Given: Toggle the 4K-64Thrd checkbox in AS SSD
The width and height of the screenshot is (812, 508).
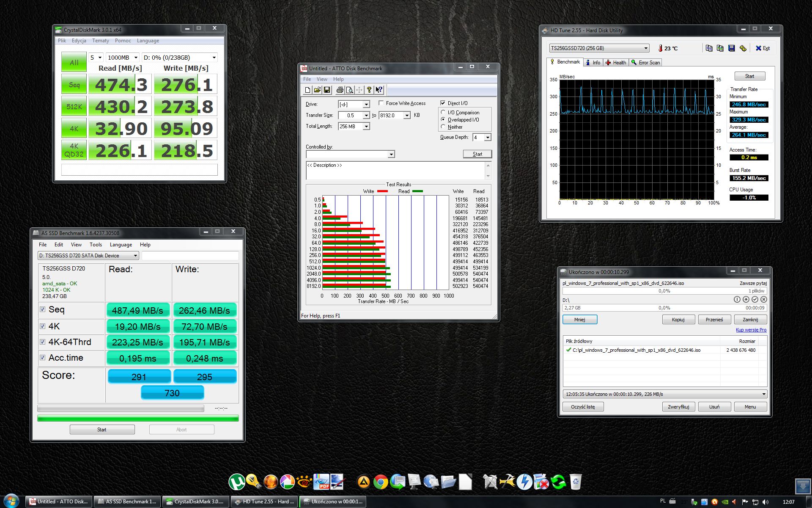Looking at the screenshot, I should coord(42,342).
